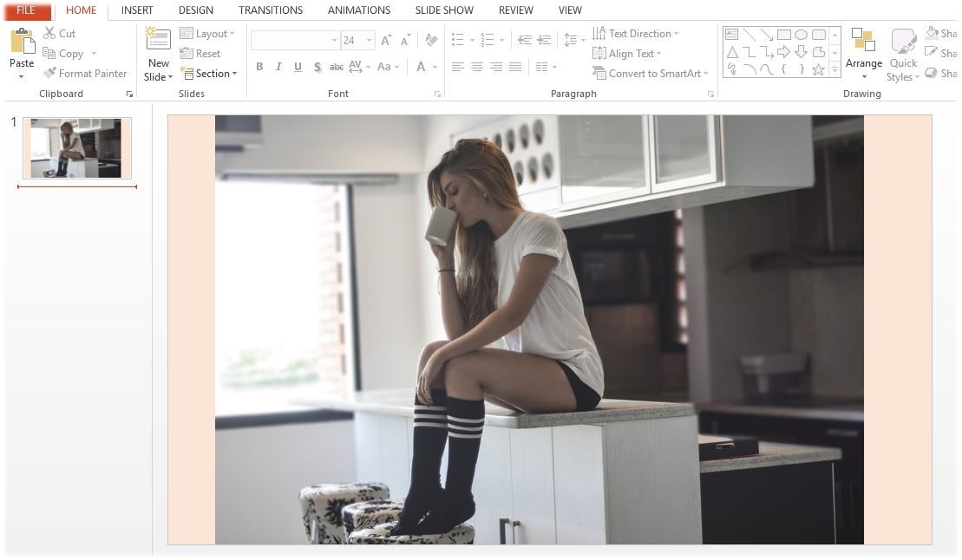Clear all formatting eraser icon
The width and height of the screenshot is (962, 560).
click(431, 41)
